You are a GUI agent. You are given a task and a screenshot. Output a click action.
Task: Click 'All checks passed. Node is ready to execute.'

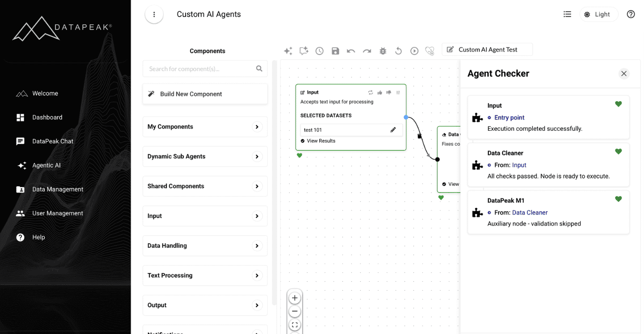pos(549,176)
